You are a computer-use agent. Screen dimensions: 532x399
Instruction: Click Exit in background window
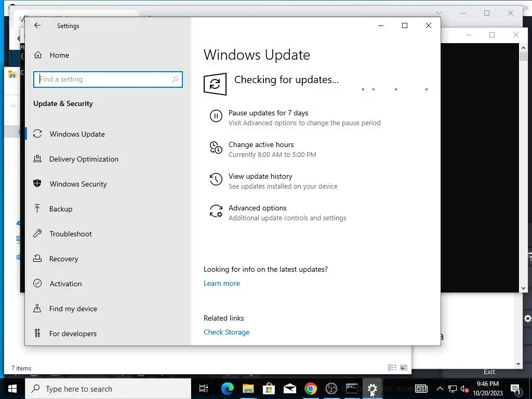(x=489, y=372)
